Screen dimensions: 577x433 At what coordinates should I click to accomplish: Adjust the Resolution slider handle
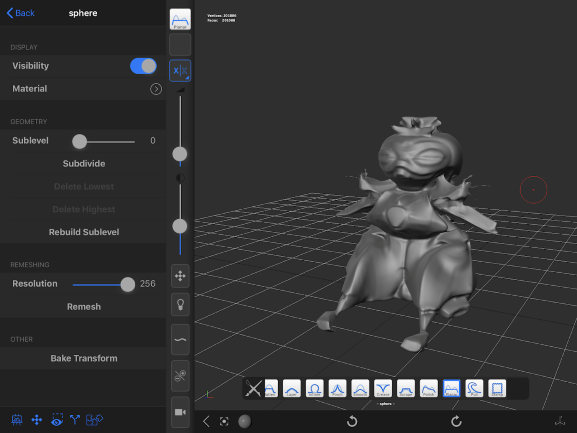pos(127,284)
